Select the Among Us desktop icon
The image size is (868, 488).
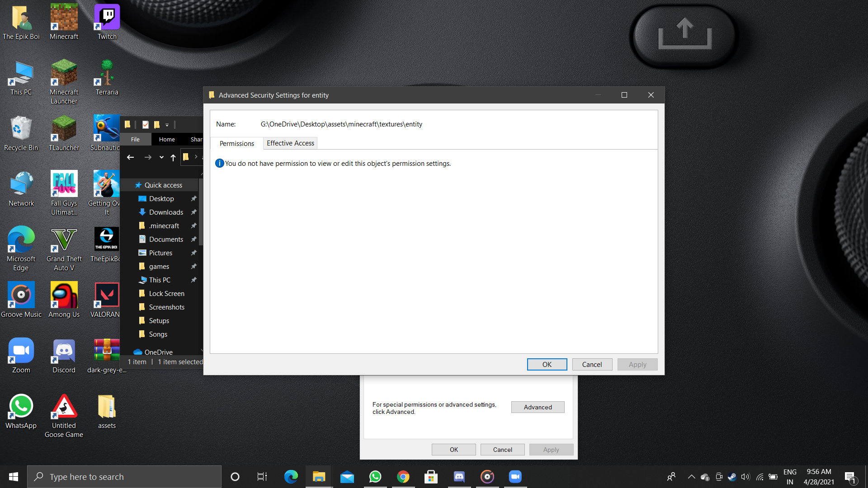[x=64, y=300]
